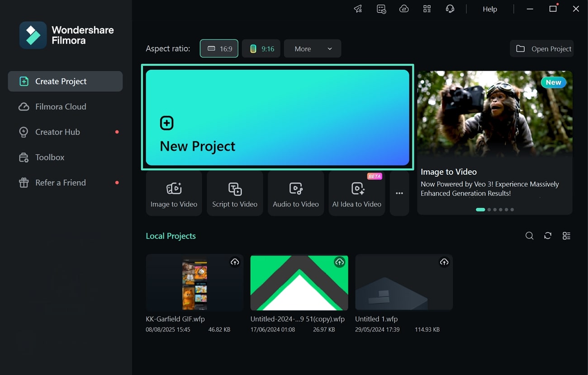Open Creator Hub in sidebar
Viewport: 588px width, 375px height.
point(65,132)
